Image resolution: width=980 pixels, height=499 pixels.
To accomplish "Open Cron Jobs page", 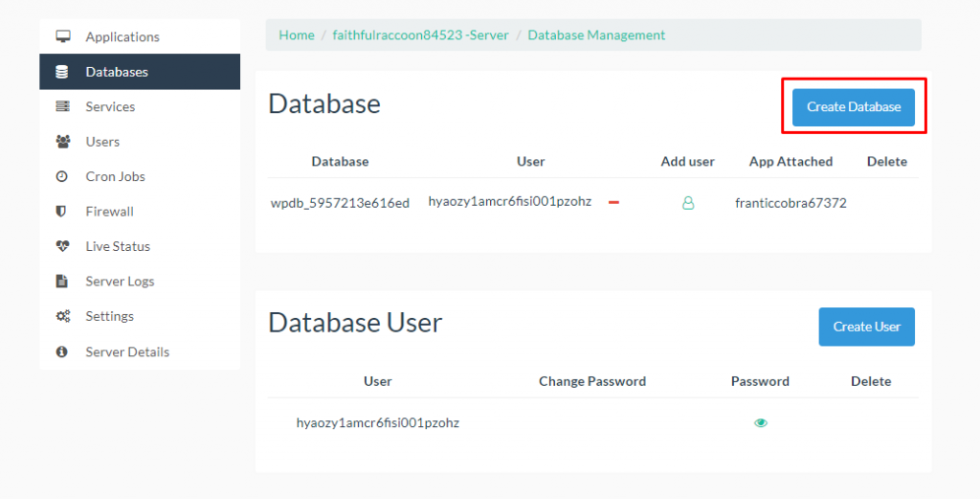I will (140, 176).
